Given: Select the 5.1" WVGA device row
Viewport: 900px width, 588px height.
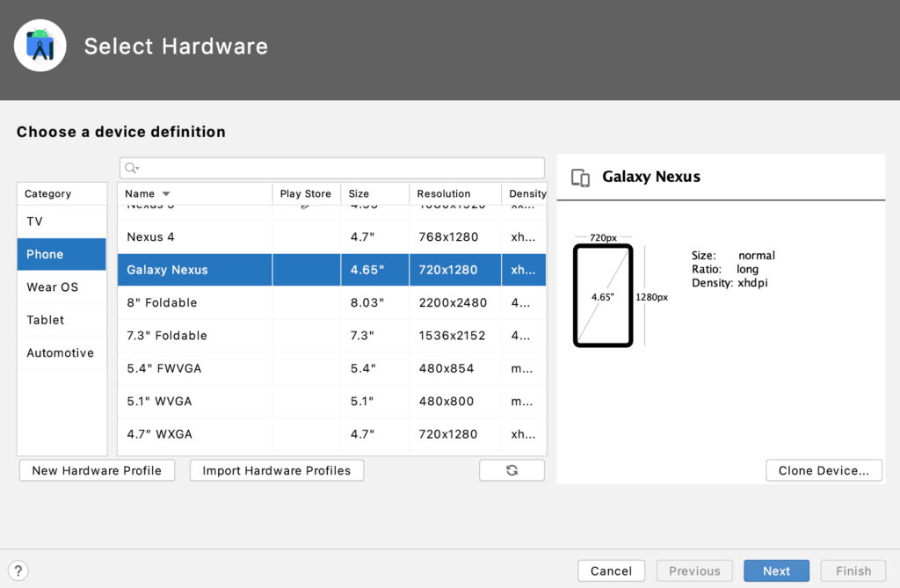Looking at the screenshot, I should click(x=331, y=402).
